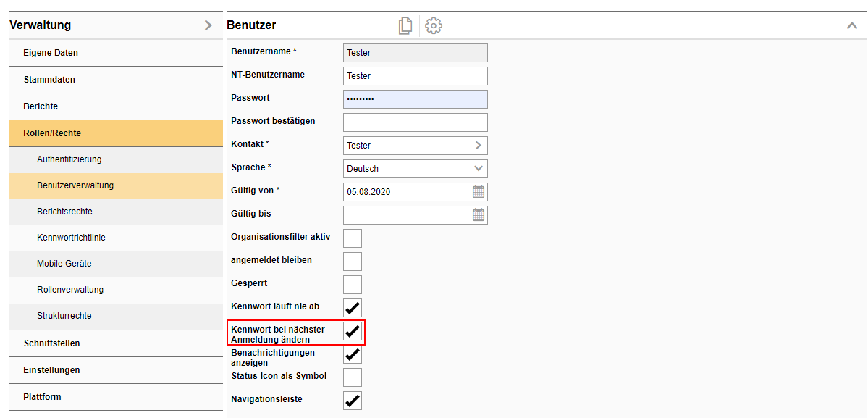Collapse the Benutzer panel with the up chevron

pos(851,25)
